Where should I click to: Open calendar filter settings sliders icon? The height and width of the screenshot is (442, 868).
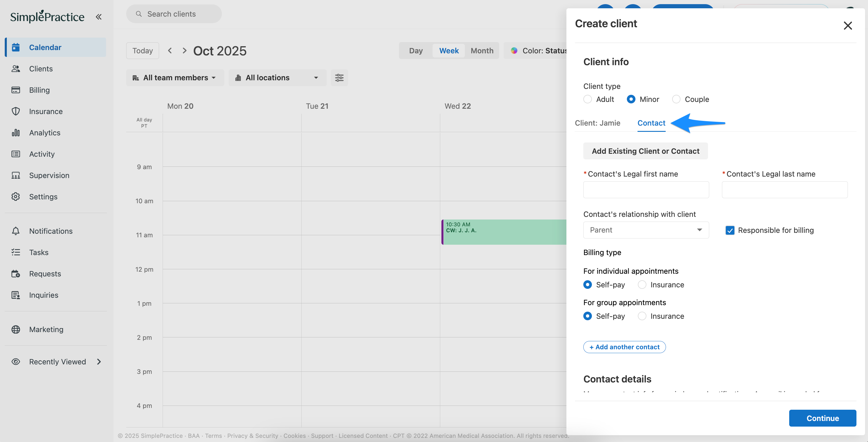pos(339,78)
